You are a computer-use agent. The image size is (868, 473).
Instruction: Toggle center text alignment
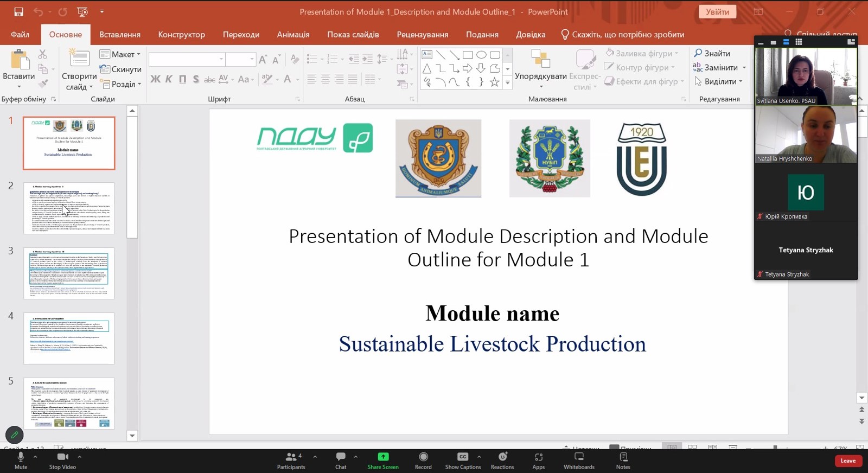[x=325, y=79]
